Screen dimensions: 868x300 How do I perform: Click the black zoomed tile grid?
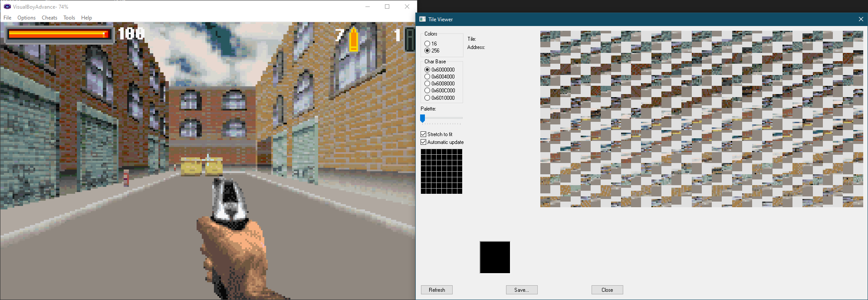click(441, 171)
